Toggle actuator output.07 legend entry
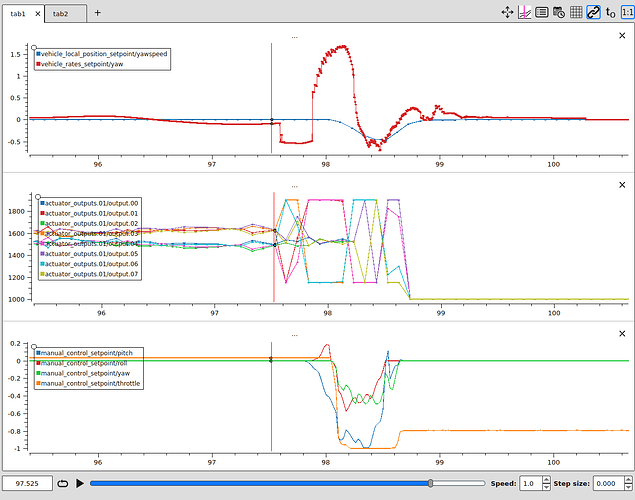The width and height of the screenshot is (635, 500). coord(89,274)
